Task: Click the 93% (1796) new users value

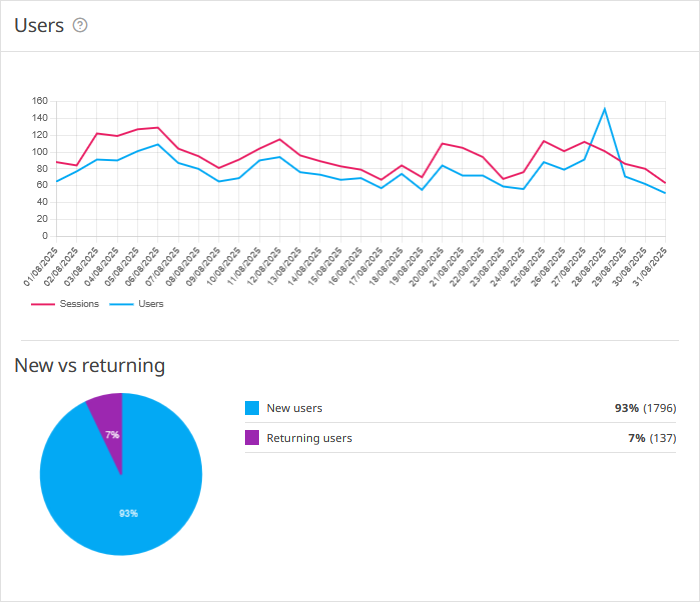Action: pyautogui.click(x=647, y=408)
